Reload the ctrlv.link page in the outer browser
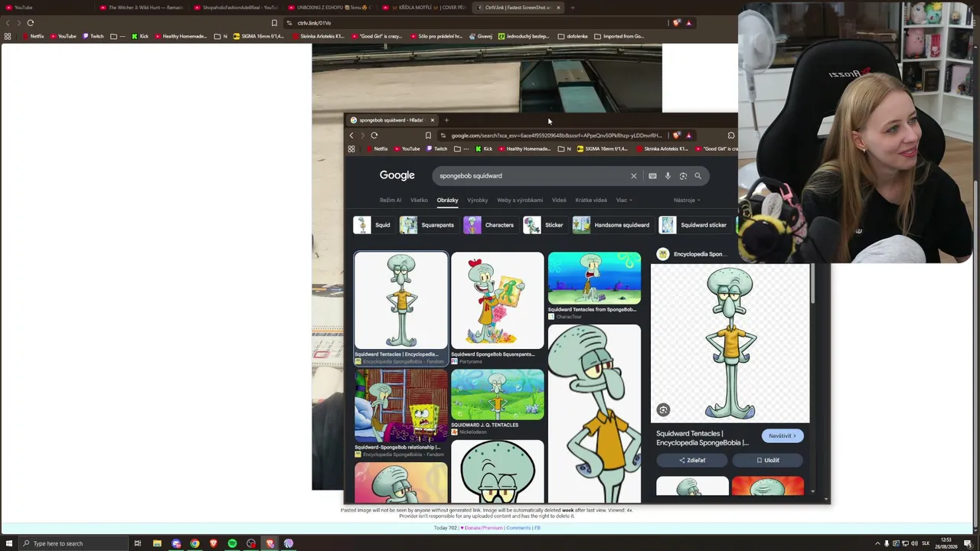The height and width of the screenshot is (551, 980). (x=31, y=23)
